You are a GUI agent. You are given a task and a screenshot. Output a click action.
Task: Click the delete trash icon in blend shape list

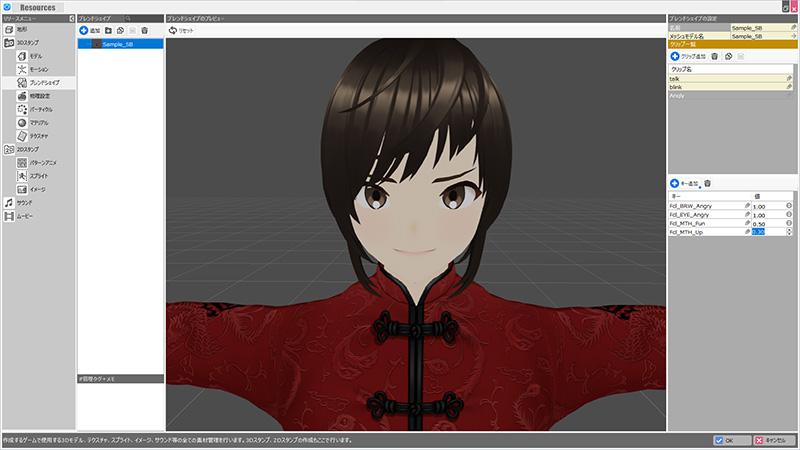point(145,31)
